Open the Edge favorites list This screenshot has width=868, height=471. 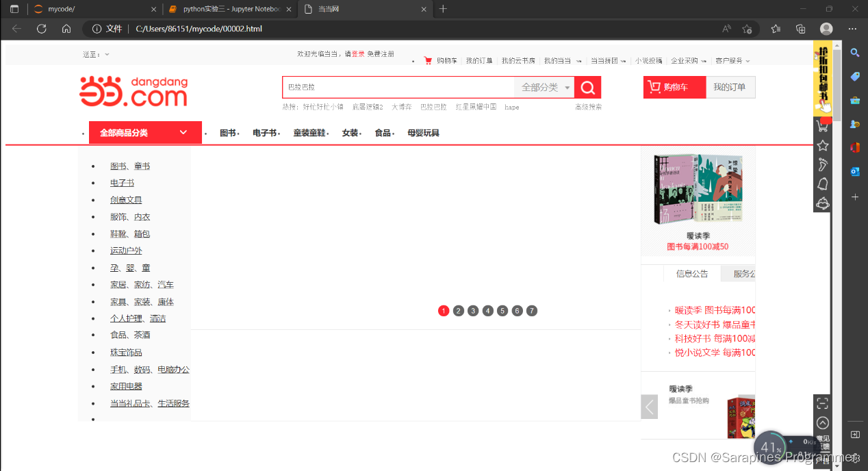coord(776,29)
